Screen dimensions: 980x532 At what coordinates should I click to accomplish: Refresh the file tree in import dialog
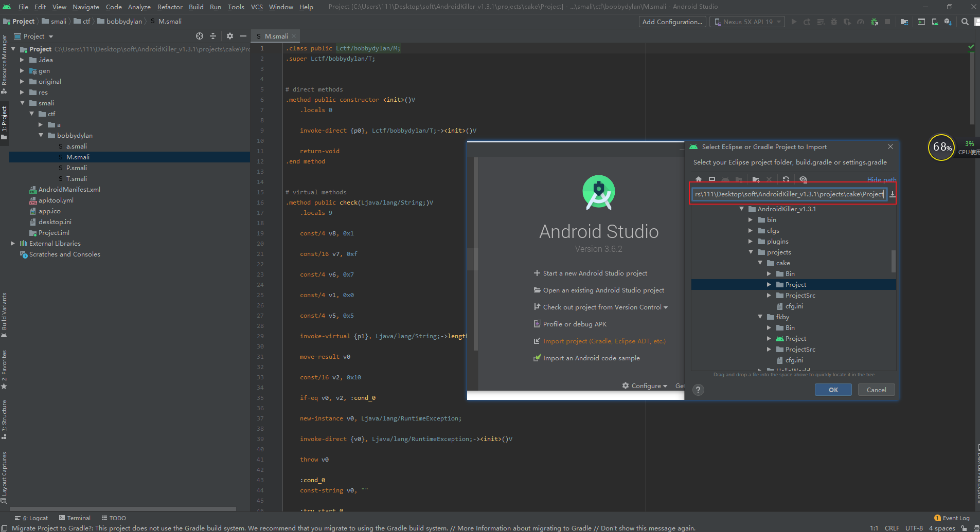click(786, 179)
